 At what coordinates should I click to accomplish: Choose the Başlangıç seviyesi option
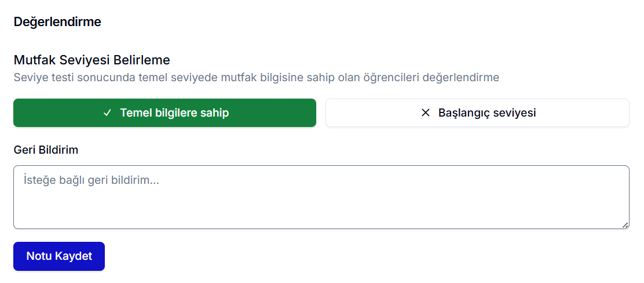[477, 113]
